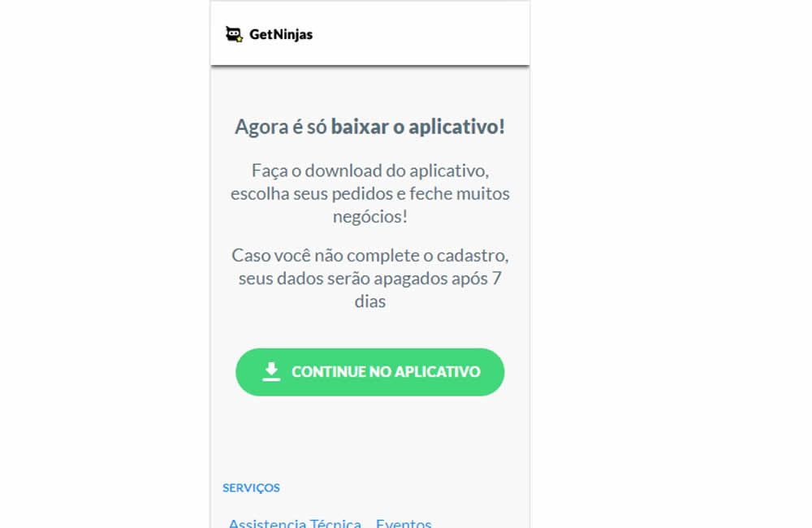Image resolution: width=812 pixels, height=528 pixels.
Task: Click the bold text baixar o aplicativo!
Action: [418, 127]
